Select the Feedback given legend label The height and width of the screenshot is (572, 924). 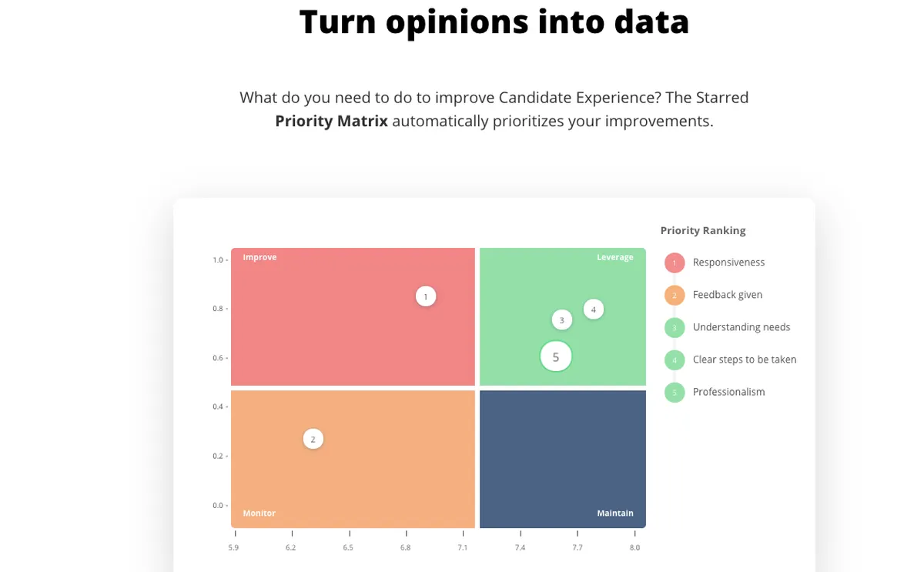[728, 295]
